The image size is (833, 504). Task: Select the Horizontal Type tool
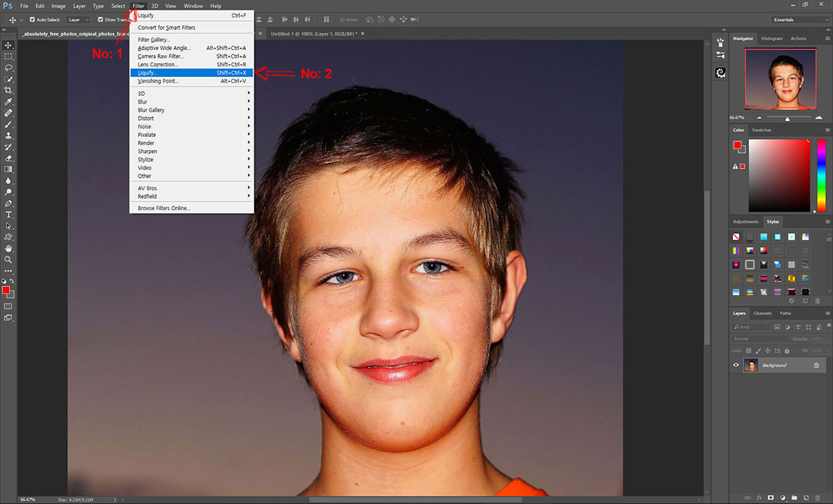click(x=8, y=214)
